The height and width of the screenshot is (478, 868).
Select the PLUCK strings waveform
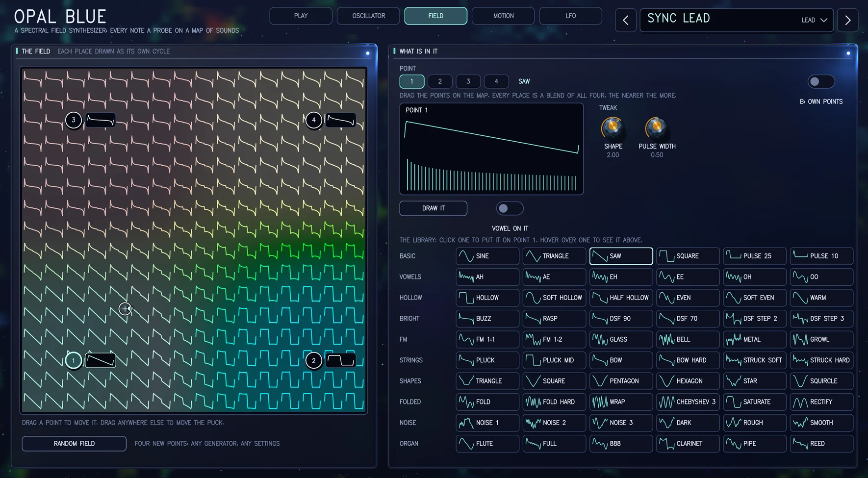pyautogui.click(x=487, y=360)
